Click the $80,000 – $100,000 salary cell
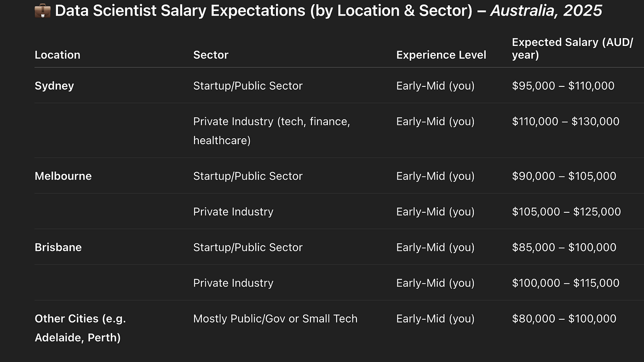644x362 pixels. [x=564, y=318]
